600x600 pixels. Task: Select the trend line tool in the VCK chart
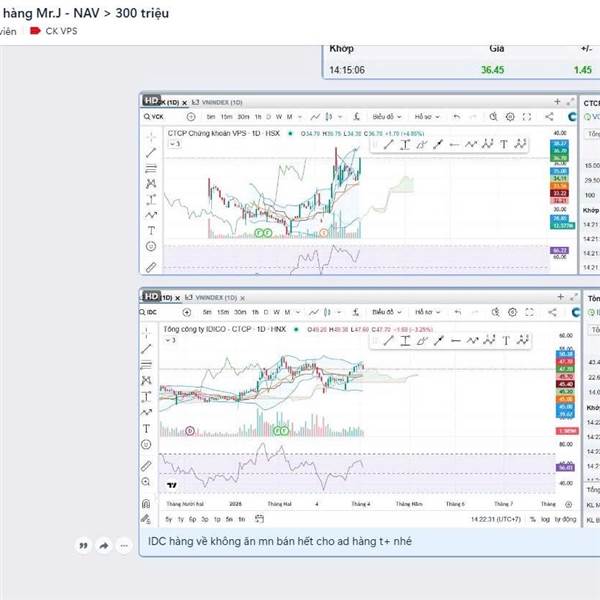[151, 152]
